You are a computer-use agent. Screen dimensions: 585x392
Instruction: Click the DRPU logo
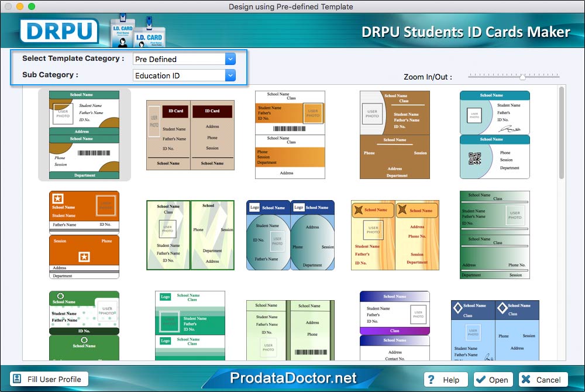click(x=59, y=30)
